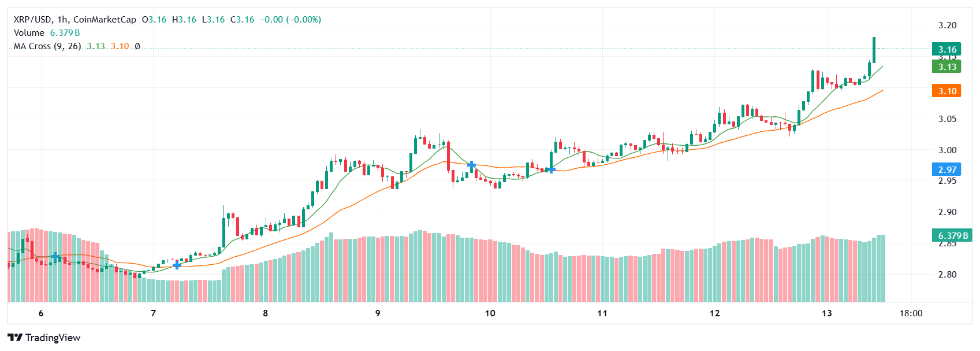The width and height of the screenshot is (980, 351).
Task: Click the blue MA cross marker near date 7
Action: coord(177,265)
